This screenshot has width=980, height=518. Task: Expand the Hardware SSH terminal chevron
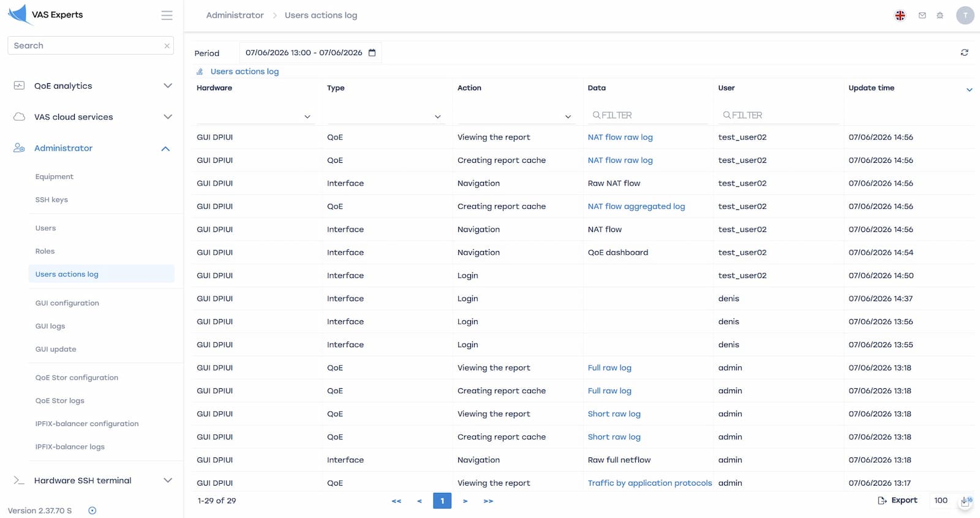coord(167,481)
